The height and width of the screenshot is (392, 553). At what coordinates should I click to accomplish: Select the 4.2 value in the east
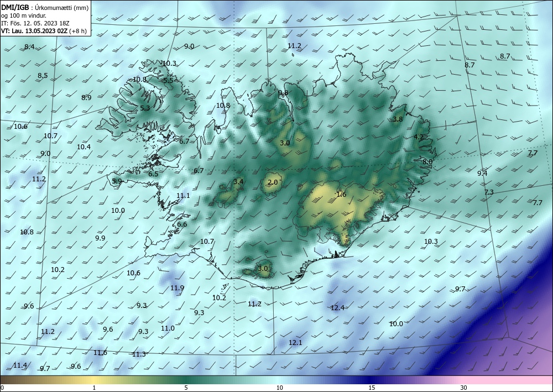[x=419, y=137]
